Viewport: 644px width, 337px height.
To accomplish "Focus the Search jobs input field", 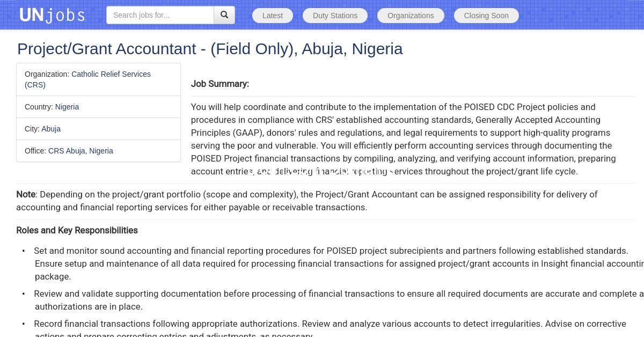I will 160,15.
